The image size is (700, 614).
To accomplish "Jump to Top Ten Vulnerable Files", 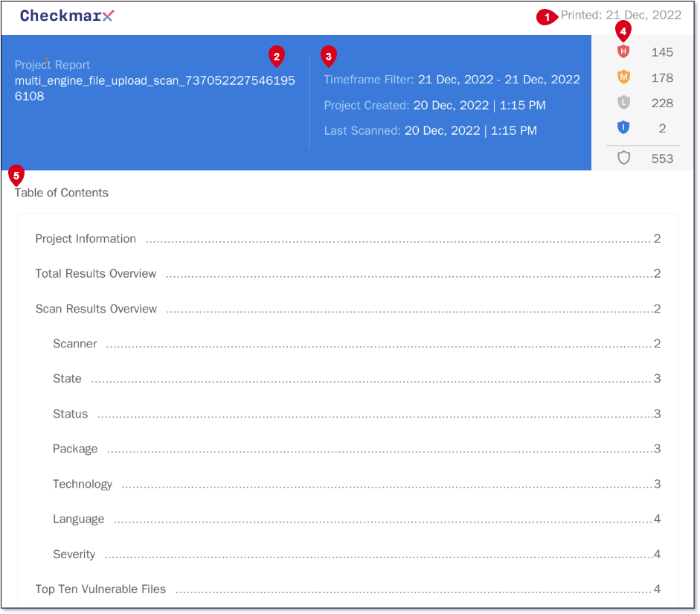I will coord(347,589).
